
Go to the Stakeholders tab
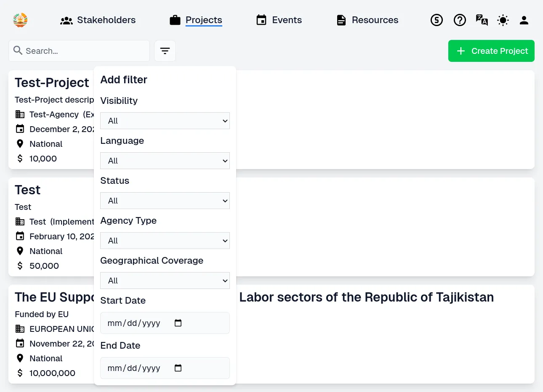tap(98, 20)
